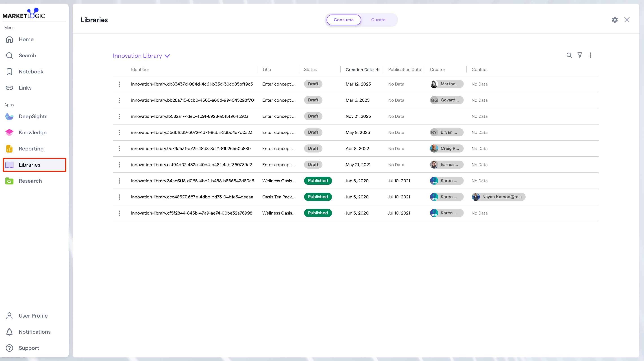Image resolution: width=644 pixels, height=361 pixels.
Task: Open row menu for ccc48527 entry
Action: [119, 197]
